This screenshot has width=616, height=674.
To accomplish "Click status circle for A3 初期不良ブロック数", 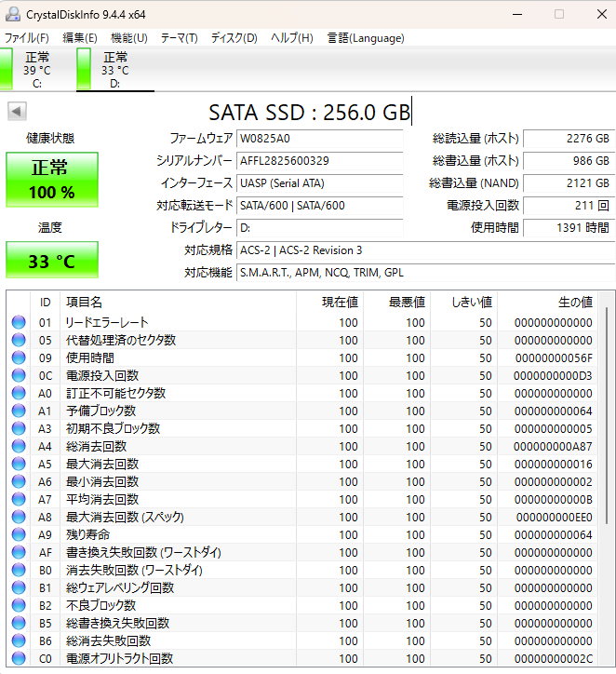I will pos(19,428).
